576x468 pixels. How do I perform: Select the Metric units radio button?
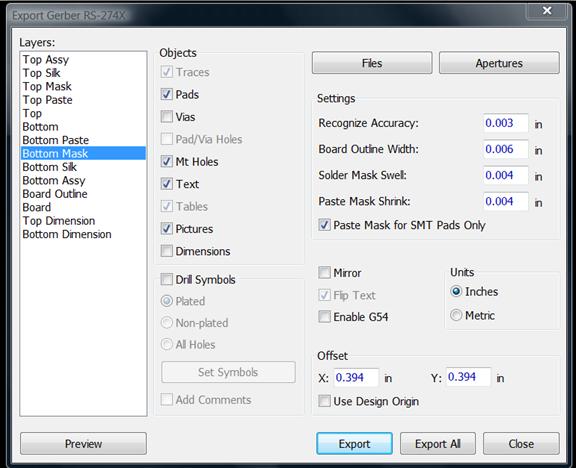click(456, 315)
